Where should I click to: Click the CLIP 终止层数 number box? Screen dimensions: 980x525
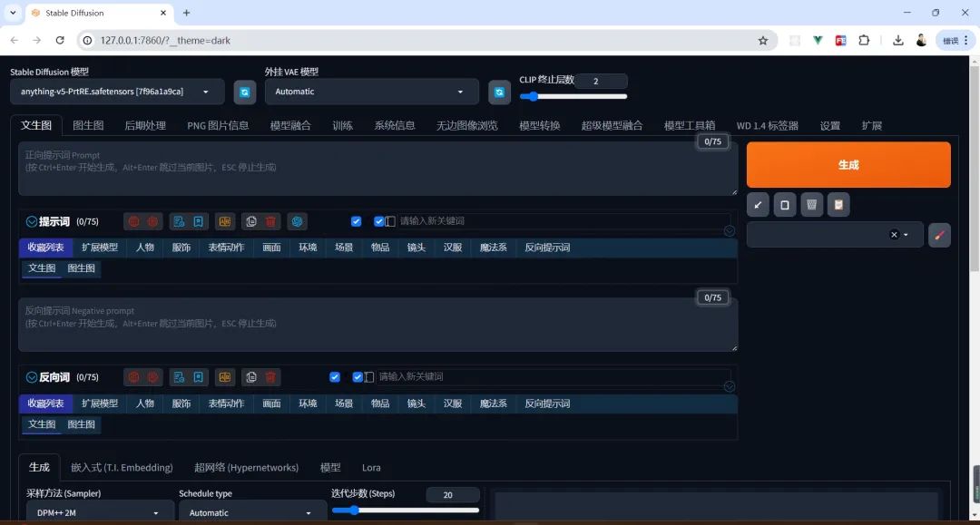(602, 82)
